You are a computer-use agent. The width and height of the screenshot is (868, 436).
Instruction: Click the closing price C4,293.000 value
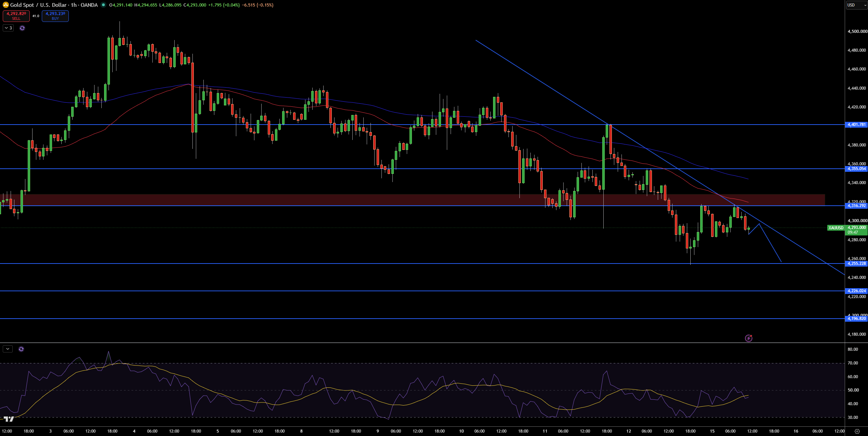tap(195, 5)
